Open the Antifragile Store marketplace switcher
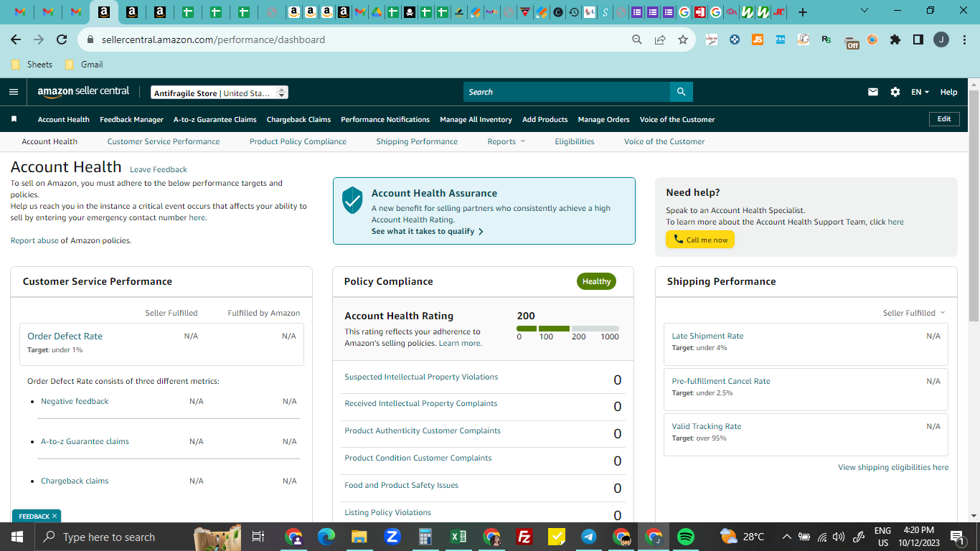Image resolution: width=980 pixels, height=551 pixels. pos(220,93)
